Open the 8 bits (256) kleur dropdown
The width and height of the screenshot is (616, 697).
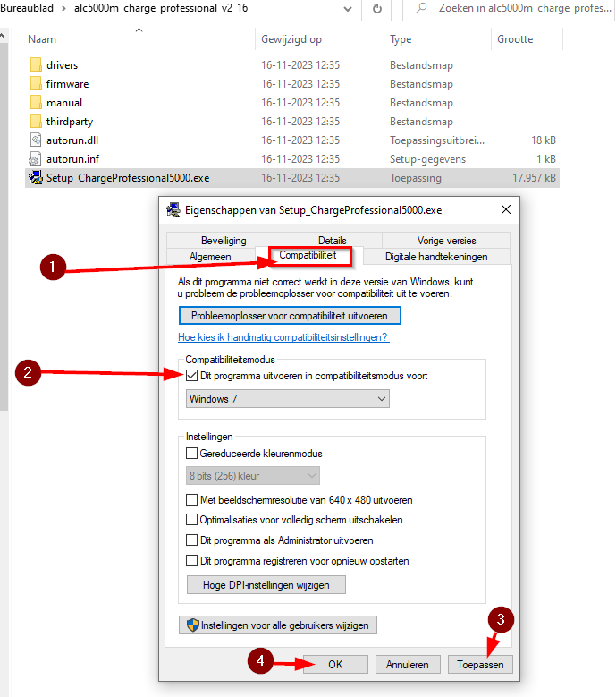click(x=252, y=476)
